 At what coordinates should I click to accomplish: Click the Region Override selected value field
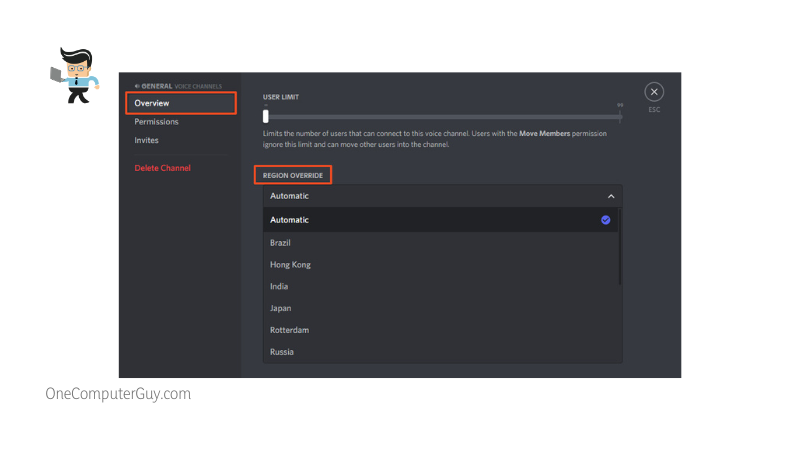(x=442, y=196)
